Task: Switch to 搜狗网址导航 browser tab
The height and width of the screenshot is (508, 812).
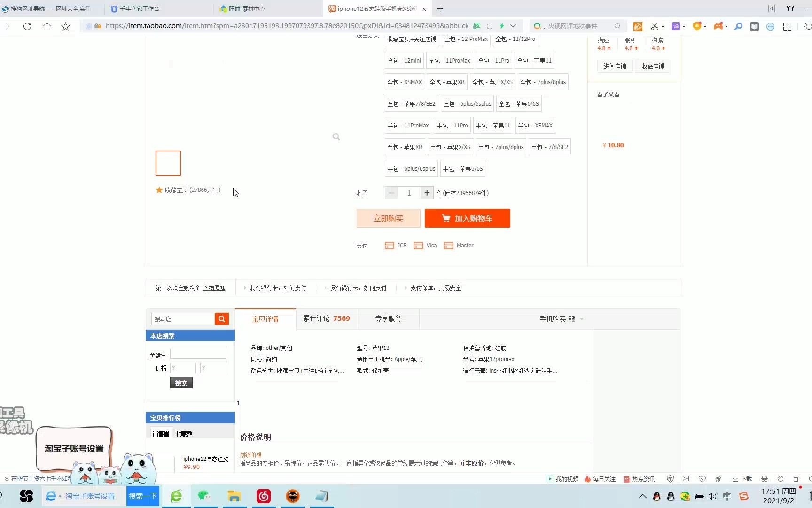Action: tap(52, 8)
